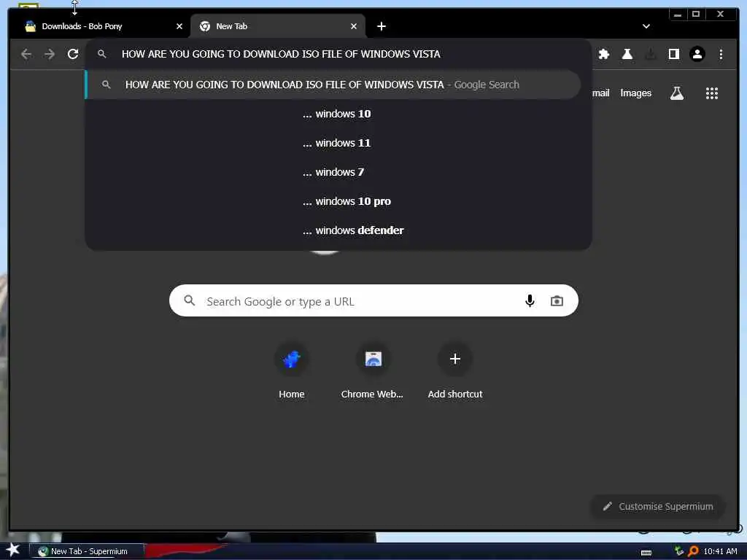Click Customise Supermium button

click(658, 506)
